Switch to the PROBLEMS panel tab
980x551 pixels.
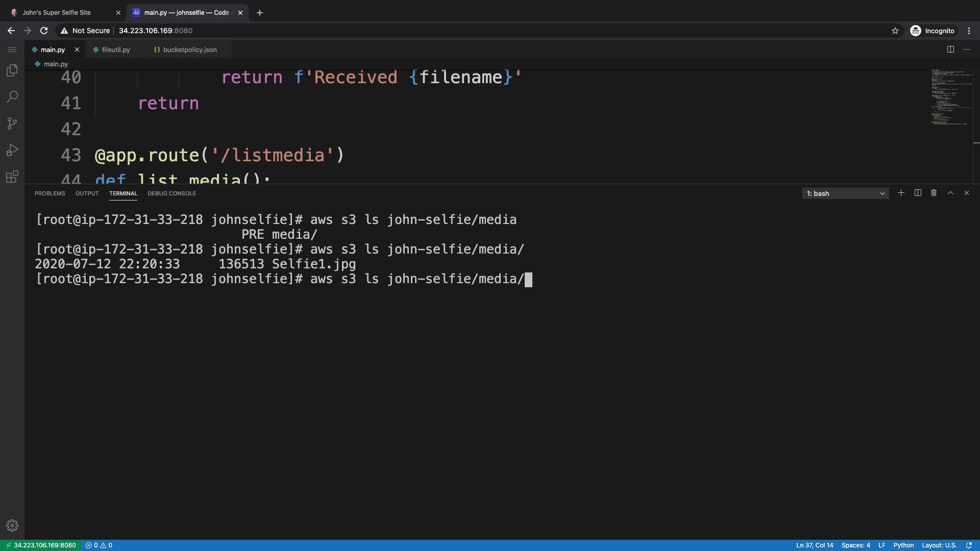click(x=50, y=193)
